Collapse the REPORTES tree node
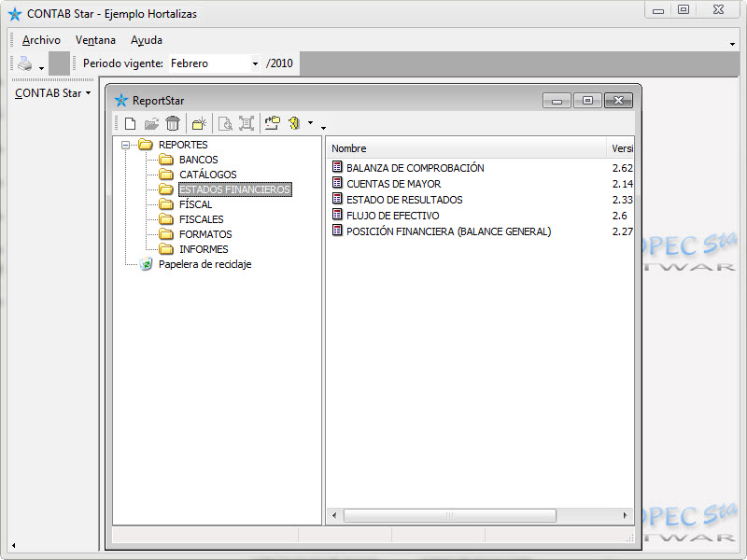 coord(125,145)
